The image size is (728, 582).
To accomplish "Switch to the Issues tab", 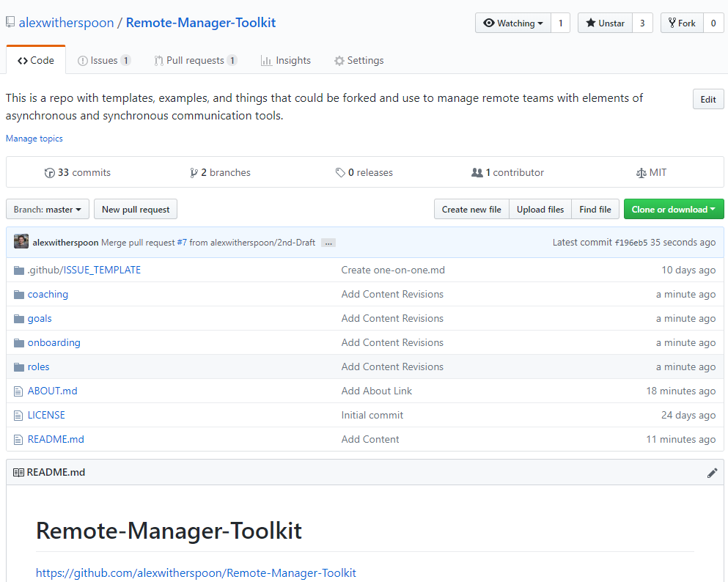I will (104, 61).
